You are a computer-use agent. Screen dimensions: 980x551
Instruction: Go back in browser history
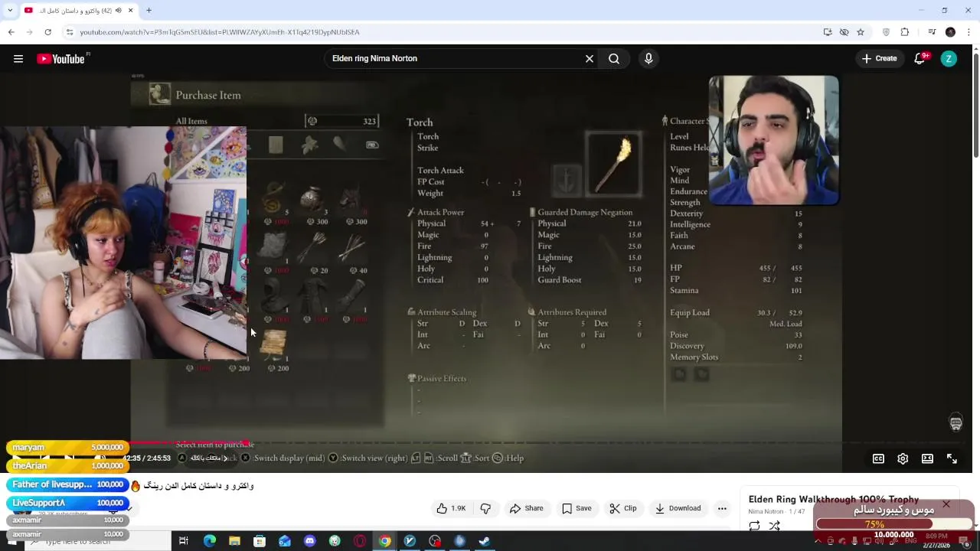pos(11,32)
